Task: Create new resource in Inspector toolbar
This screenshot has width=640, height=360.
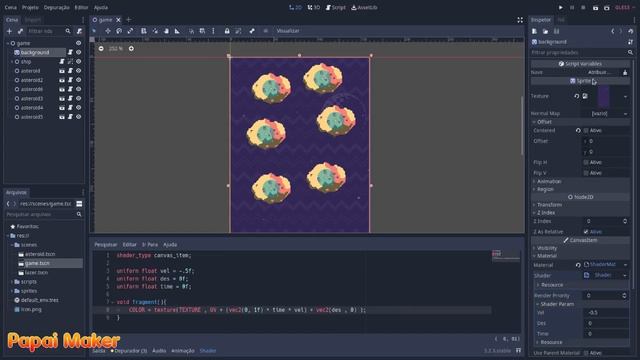Action: 534,31
